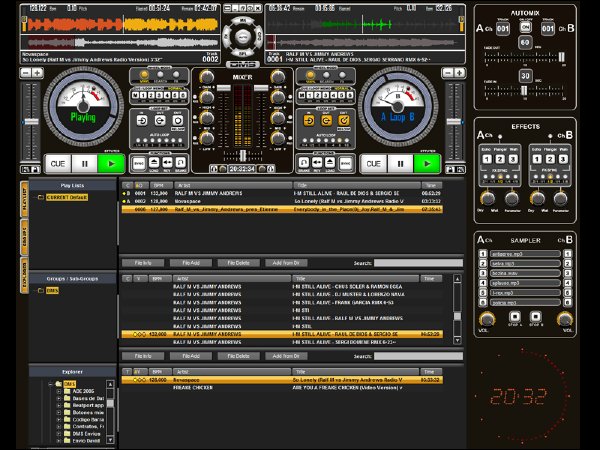Click deck A pitch fader handle

click(31, 122)
